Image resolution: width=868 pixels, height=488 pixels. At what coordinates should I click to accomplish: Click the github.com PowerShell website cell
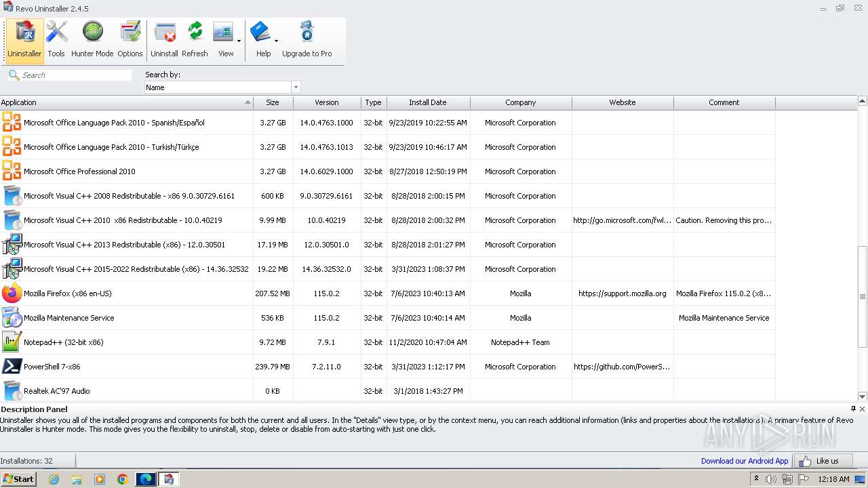tap(623, 367)
